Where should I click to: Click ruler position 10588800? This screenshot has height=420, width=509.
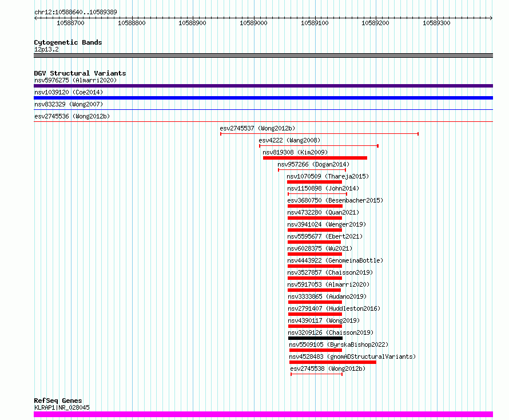click(x=132, y=23)
